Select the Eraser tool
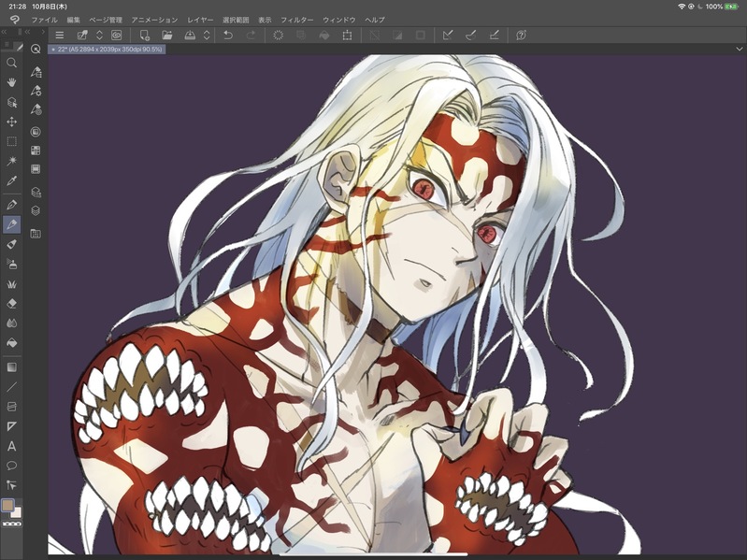Viewport: 747px width, 560px height. point(12,303)
